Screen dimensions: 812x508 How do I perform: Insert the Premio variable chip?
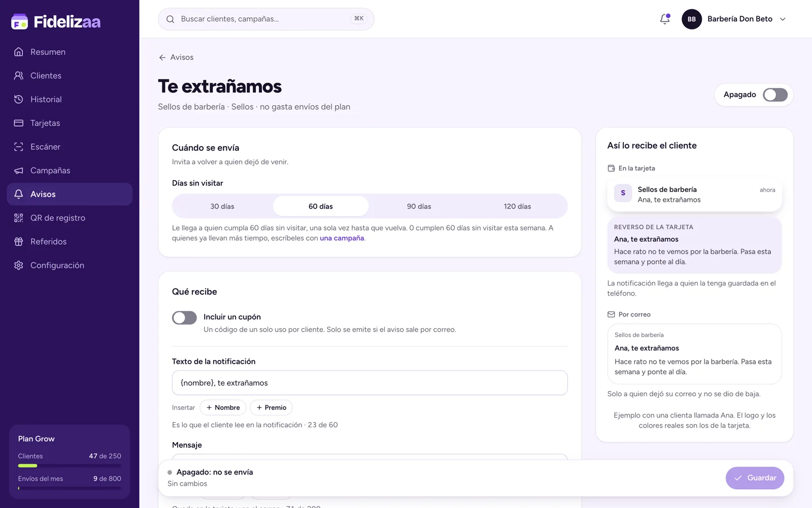point(271,407)
